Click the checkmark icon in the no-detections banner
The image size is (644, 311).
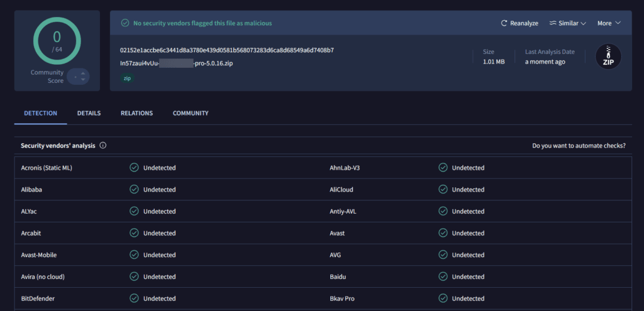(125, 23)
